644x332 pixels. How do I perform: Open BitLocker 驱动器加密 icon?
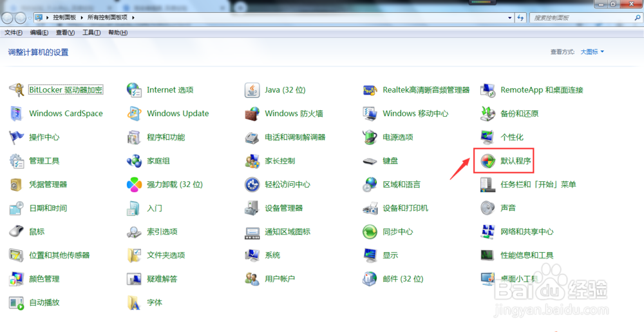[17, 90]
